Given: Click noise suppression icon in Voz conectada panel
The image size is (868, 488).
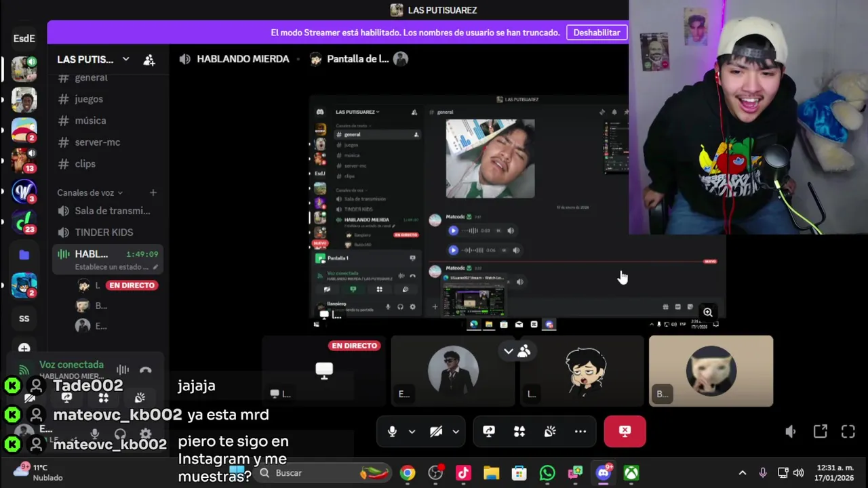Looking at the screenshot, I should pos(123,370).
